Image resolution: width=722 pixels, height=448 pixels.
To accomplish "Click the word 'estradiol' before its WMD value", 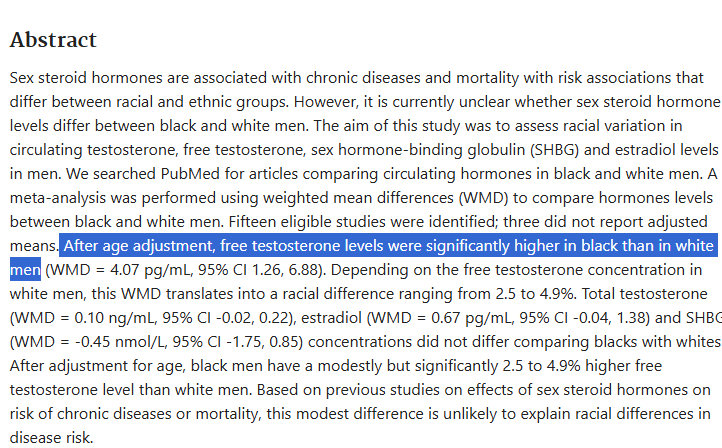I will pos(331,318).
